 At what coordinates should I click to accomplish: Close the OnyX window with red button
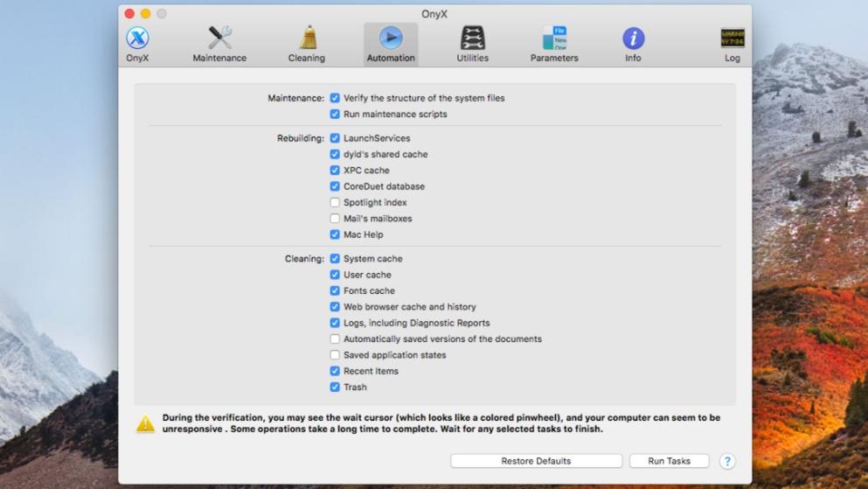(129, 13)
